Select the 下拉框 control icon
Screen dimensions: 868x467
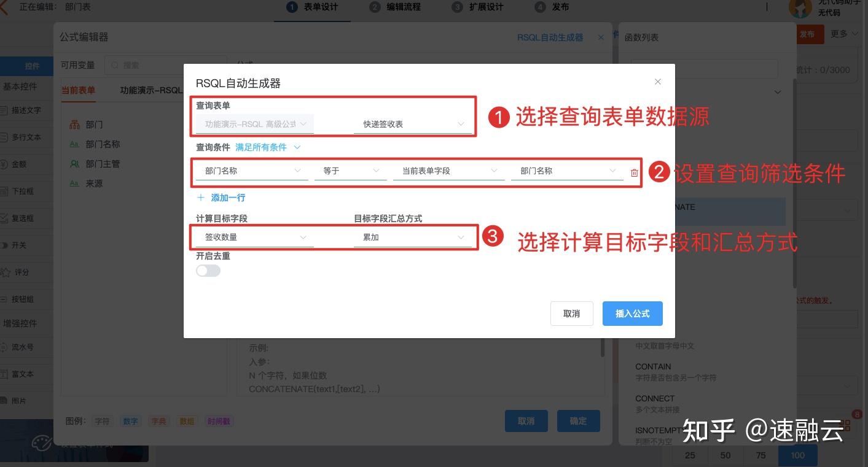click(23, 191)
